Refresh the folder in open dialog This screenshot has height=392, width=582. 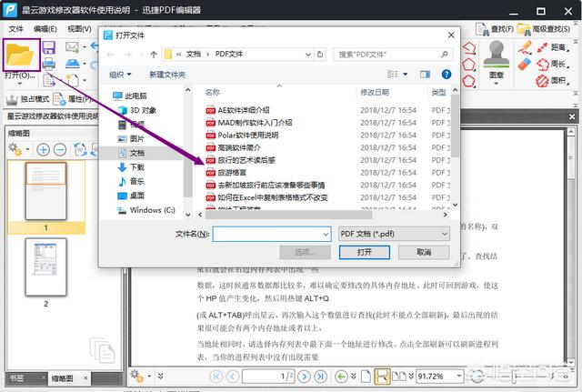pos(320,55)
